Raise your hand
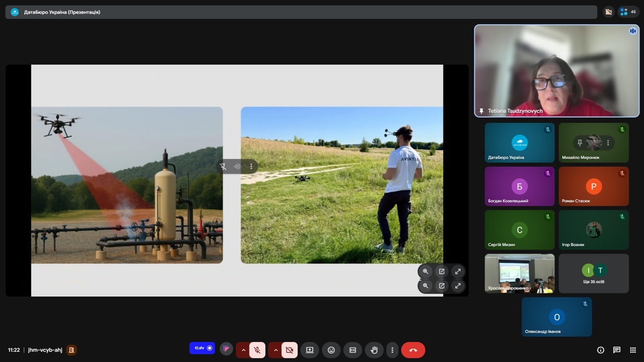The height and width of the screenshot is (362, 644). [x=374, y=350]
